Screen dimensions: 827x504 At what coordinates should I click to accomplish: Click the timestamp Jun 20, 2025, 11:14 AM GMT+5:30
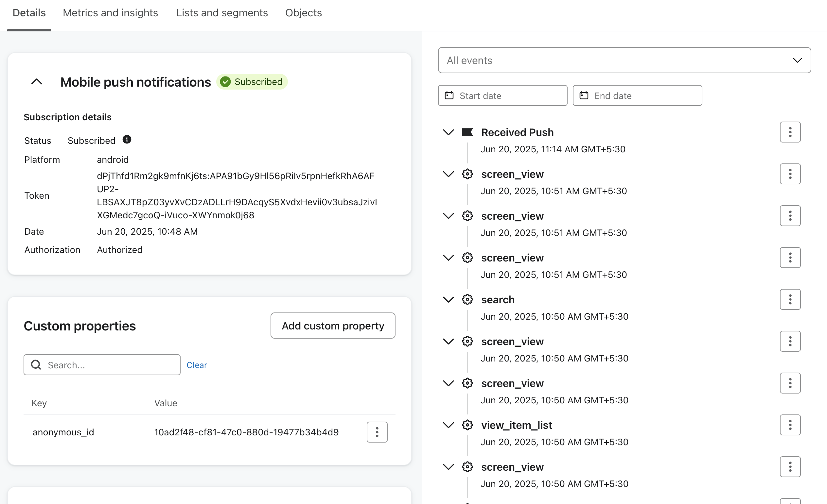[x=553, y=149]
